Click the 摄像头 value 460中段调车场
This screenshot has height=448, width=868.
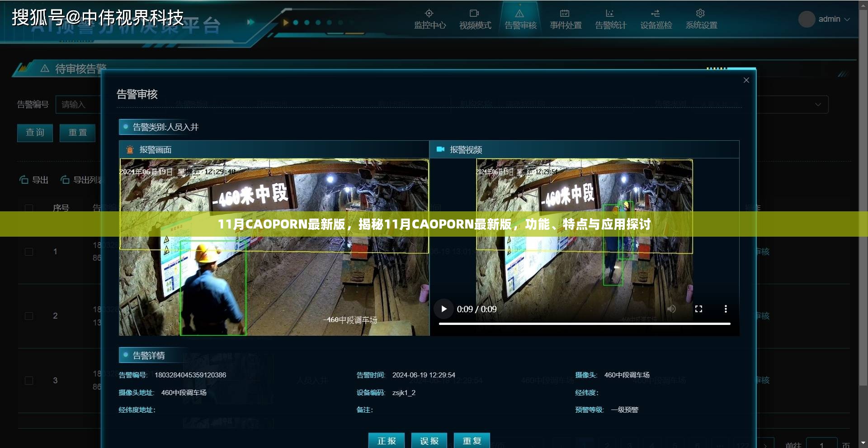(627, 375)
